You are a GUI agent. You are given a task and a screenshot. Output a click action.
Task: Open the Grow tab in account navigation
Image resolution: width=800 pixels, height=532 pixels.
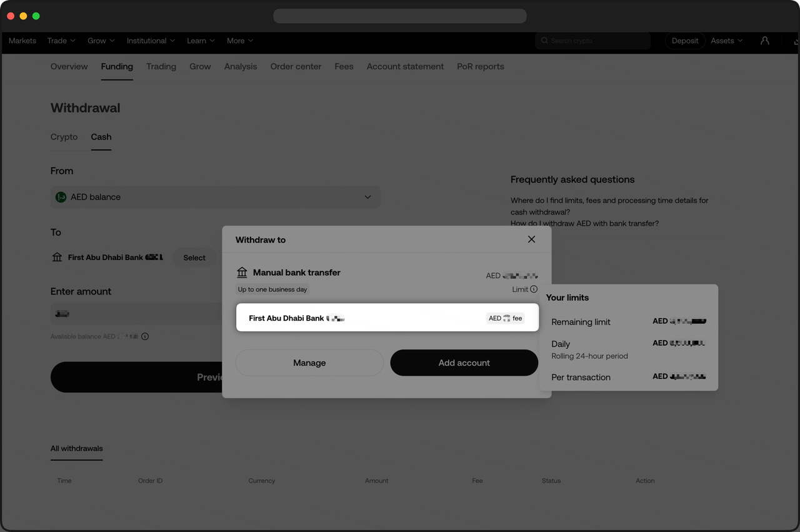(200, 66)
